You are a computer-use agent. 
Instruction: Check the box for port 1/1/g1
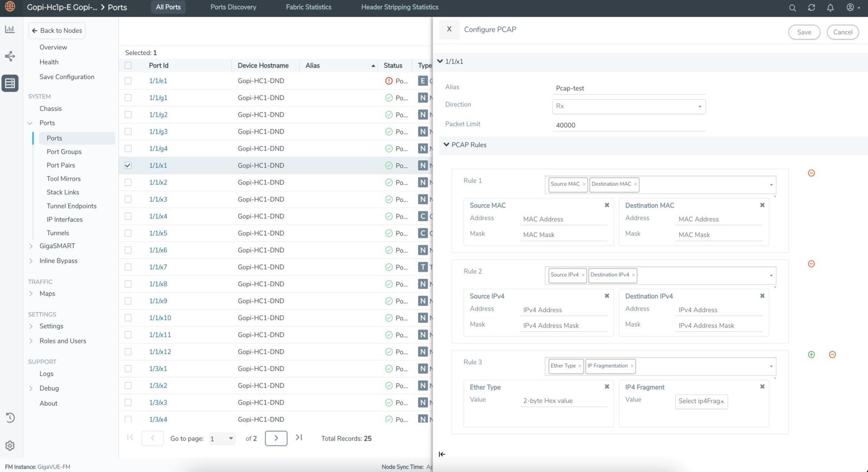click(128, 98)
